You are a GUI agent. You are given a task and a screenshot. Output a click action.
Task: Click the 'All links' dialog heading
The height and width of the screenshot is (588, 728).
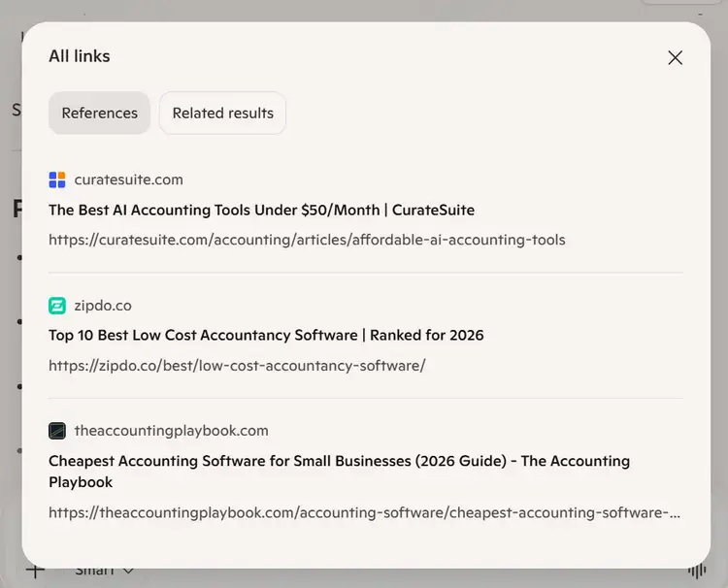pyautogui.click(x=80, y=56)
